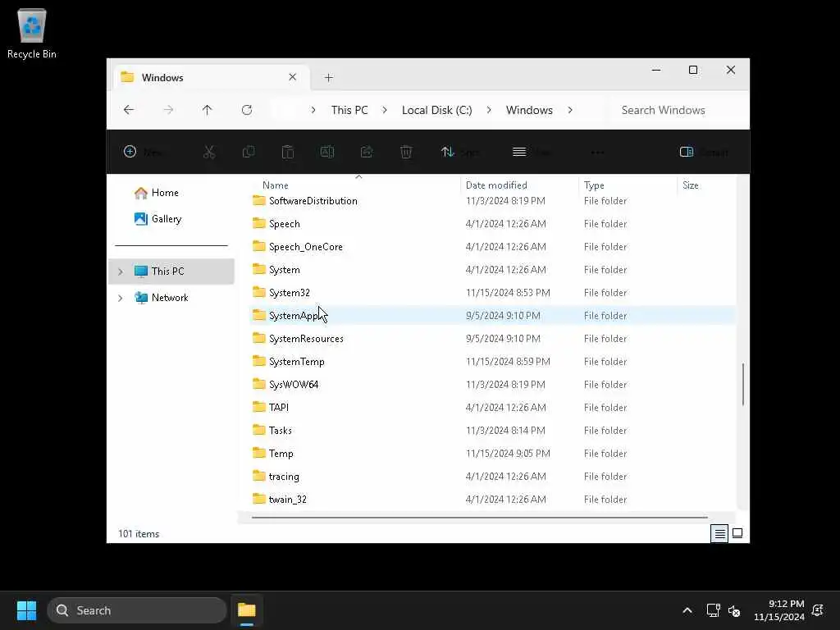840x630 pixels.
Task: Click the Rename icon in the toolbar
Action: (327, 152)
